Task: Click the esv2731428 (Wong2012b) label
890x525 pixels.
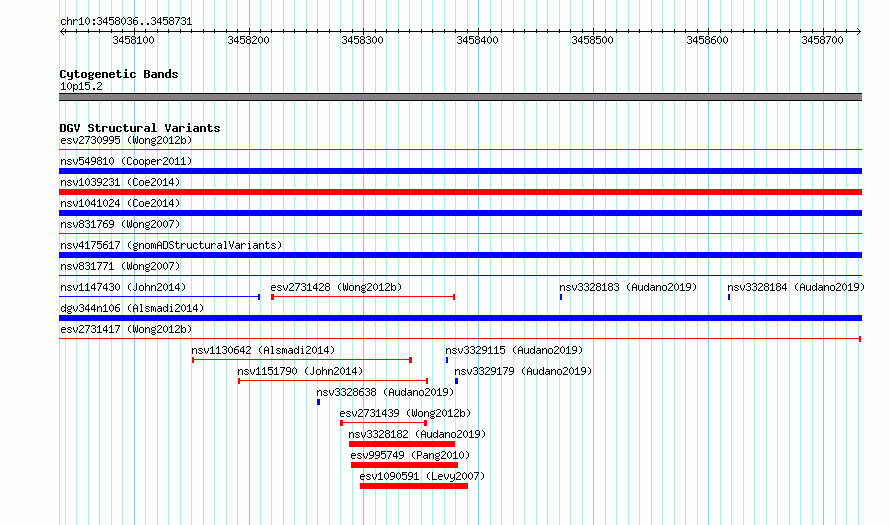Action: 336,287
